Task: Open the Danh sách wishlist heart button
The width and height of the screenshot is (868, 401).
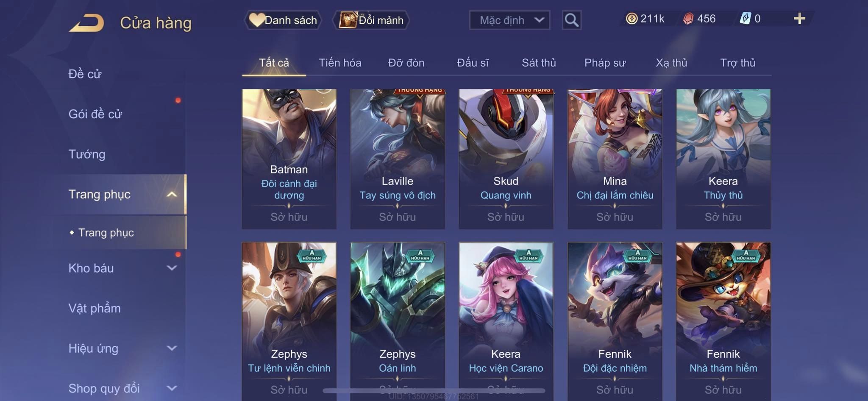Action: click(x=283, y=20)
